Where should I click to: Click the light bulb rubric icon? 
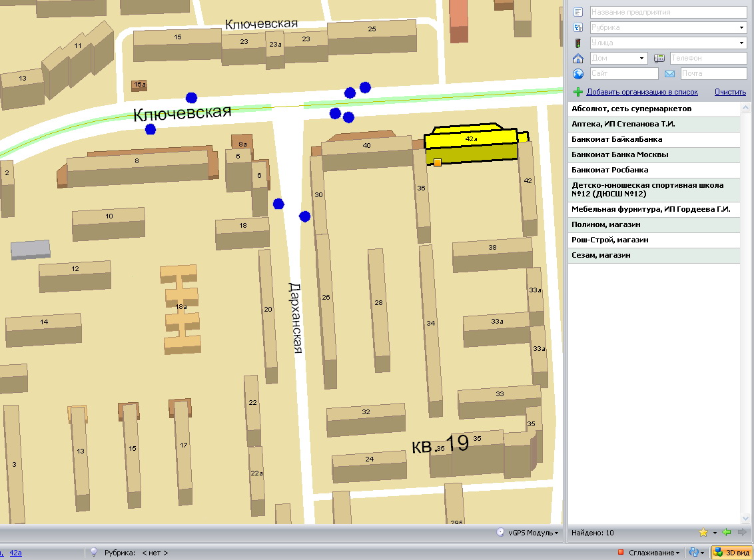(x=94, y=553)
